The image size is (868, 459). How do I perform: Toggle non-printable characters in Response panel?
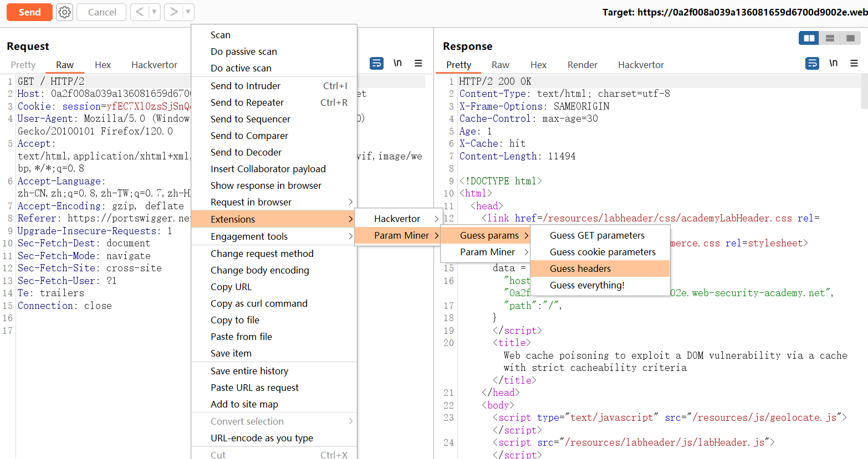pos(833,63)
